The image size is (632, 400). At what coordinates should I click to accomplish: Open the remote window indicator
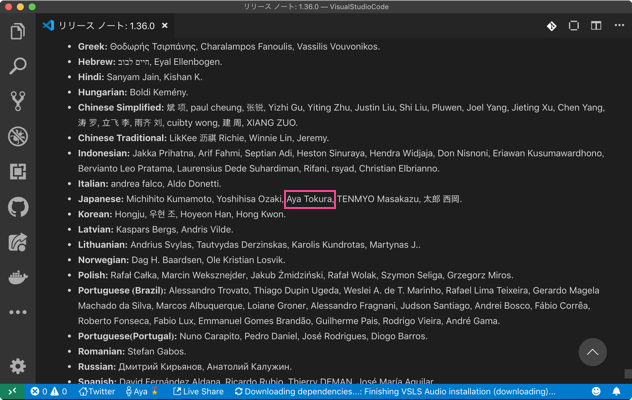(x=12, y=391)
